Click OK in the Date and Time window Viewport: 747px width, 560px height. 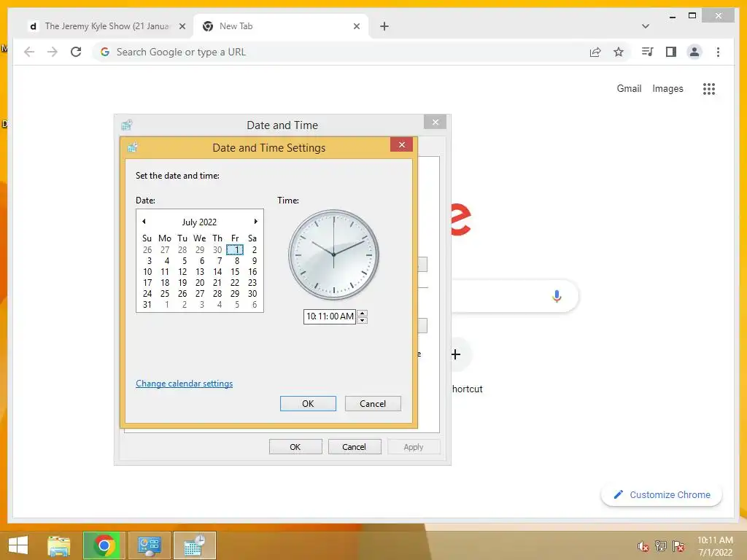click(x=295, y=447)
